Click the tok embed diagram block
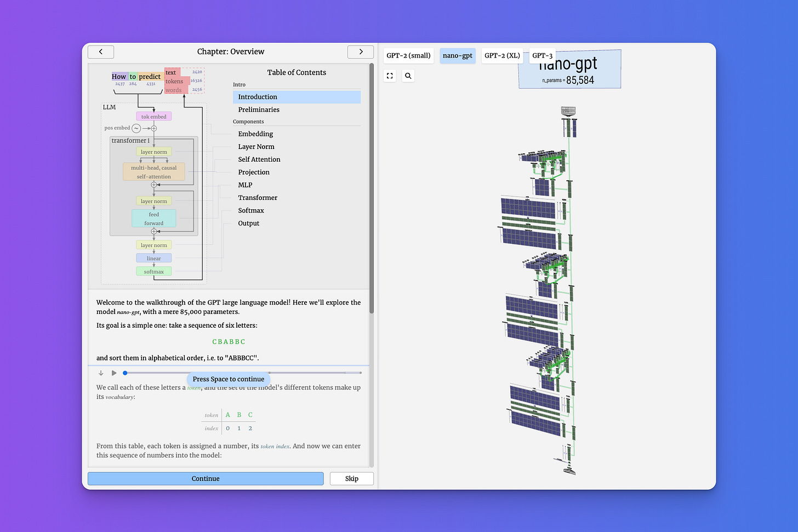The height and width of the screenshot is (532, 798). tap(154, 116)
